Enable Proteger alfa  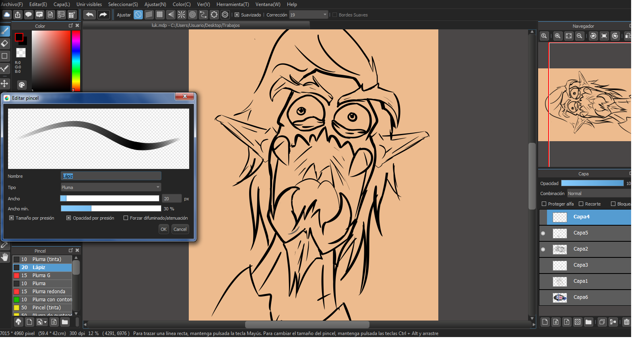(x=544, y=204)
